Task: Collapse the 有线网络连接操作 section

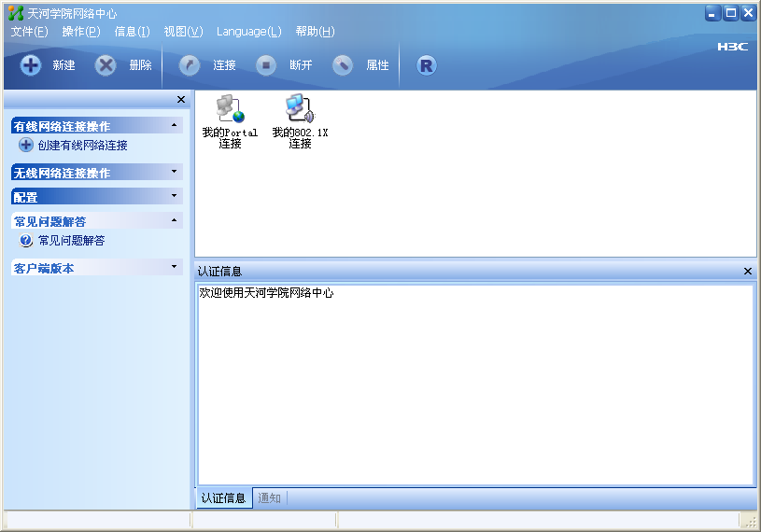Action: click(x=174, y=125)
